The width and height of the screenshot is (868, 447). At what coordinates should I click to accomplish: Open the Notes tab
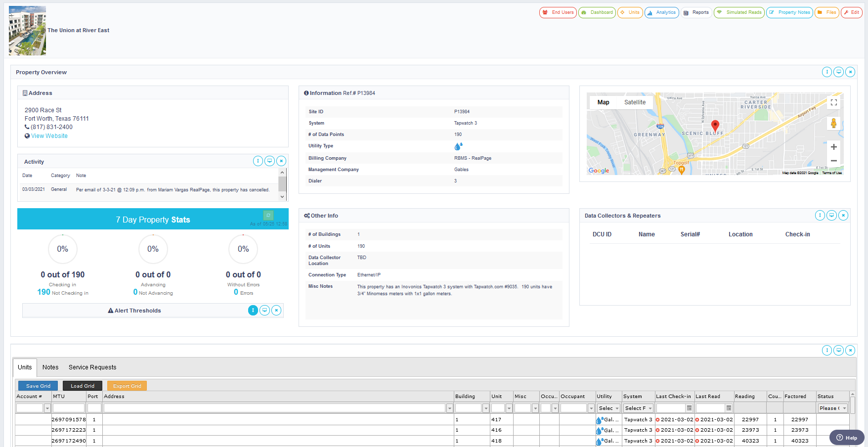pos(50,367)
